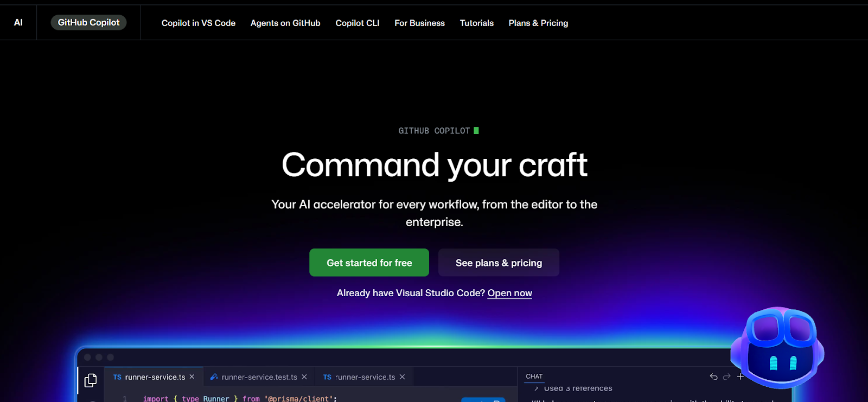Close the active runner-service.ts tab with blue top border
This screenshot has height=402, width=868.
192,377
